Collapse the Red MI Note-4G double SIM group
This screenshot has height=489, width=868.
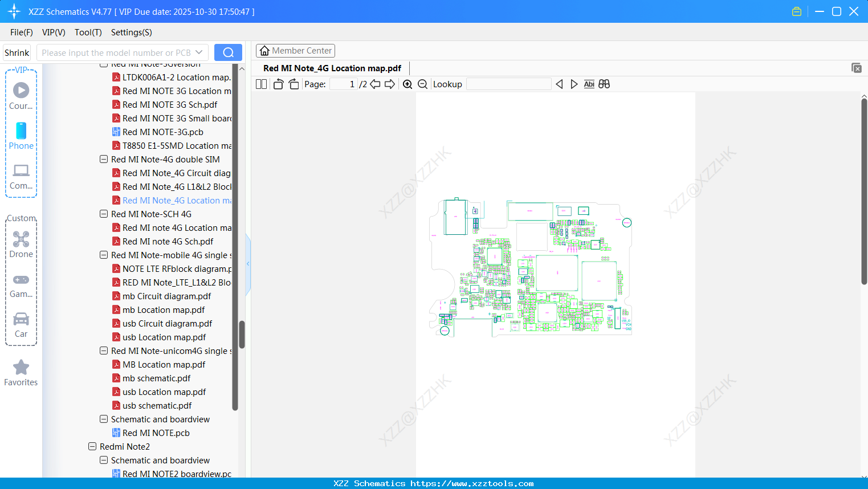pos(104,159)
